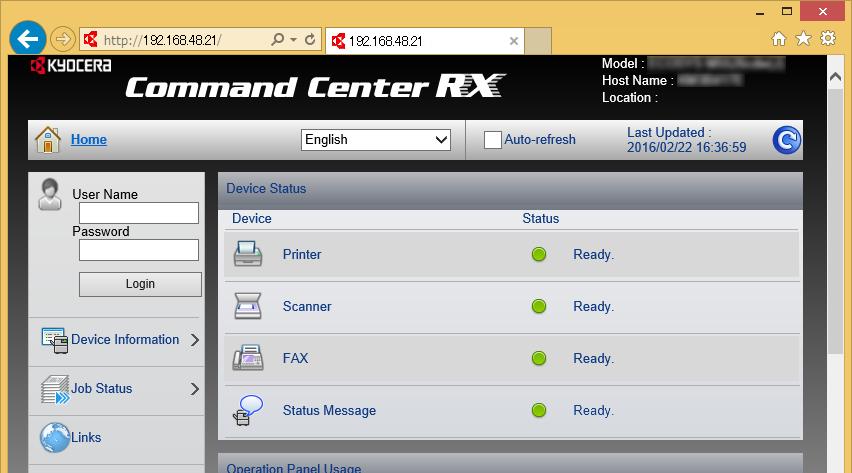Click the Command Center RX title
852x473 pixels.
316,86
